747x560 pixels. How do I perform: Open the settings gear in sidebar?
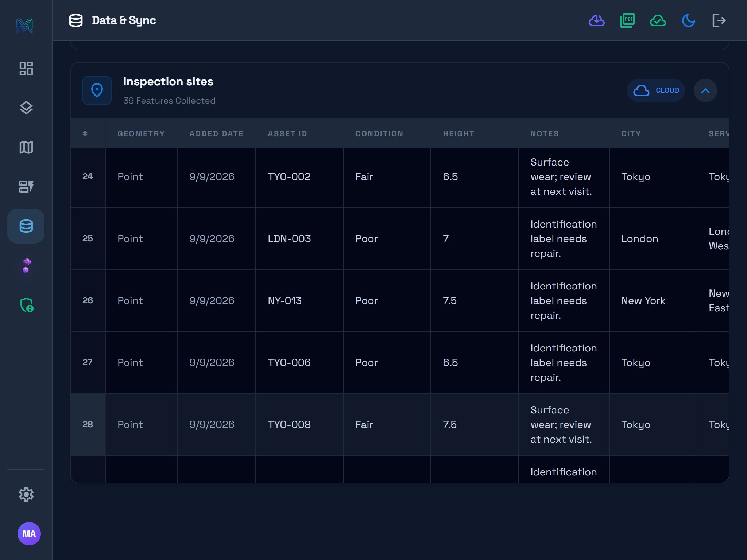coord(26,494)
